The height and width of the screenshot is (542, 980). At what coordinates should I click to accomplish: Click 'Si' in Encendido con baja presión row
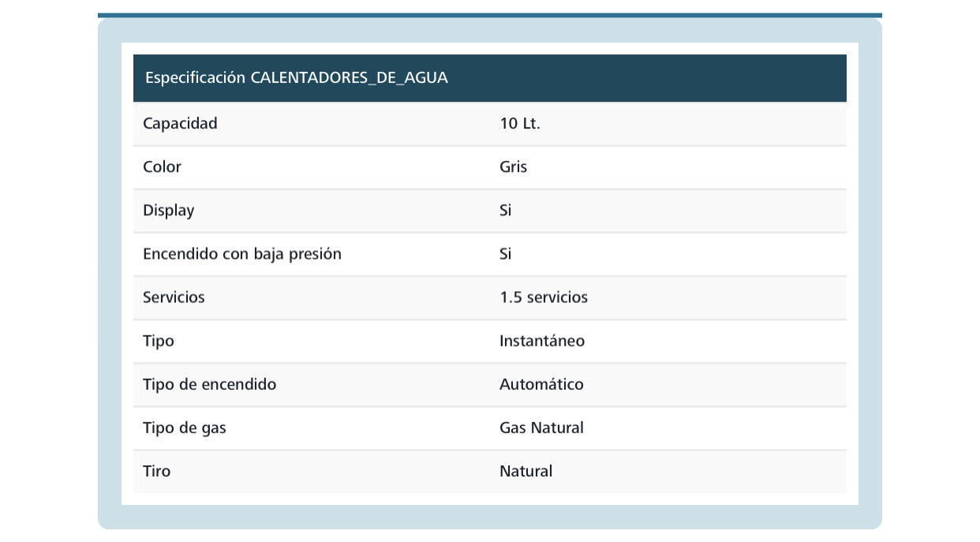click(x=506, y=254)
